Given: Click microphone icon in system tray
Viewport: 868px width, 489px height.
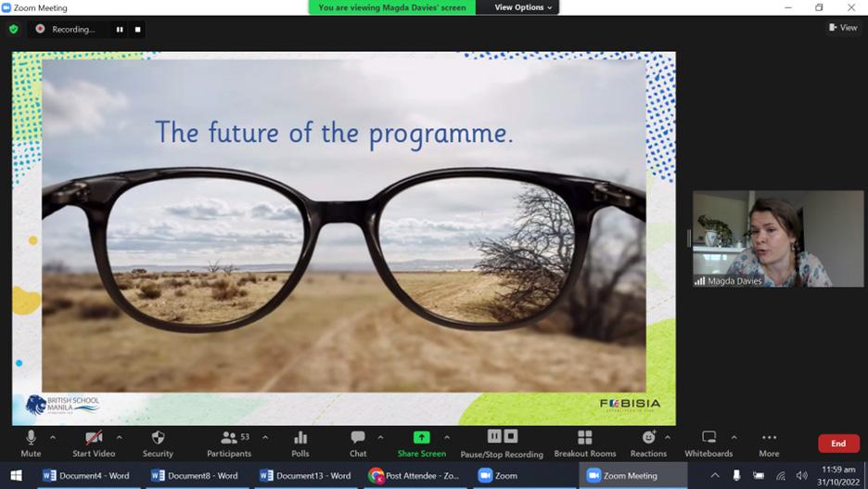Looking at the screenshot, I should coord(736,475).
